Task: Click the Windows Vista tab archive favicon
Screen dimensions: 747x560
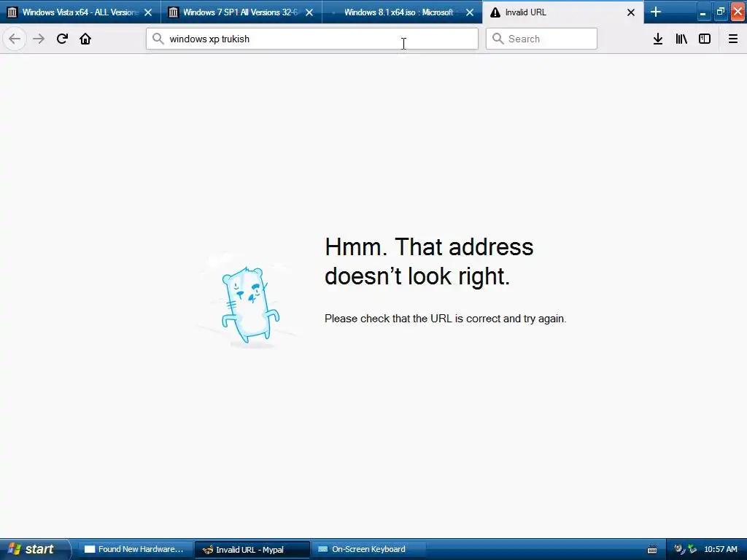Action: tap(12, 12)
